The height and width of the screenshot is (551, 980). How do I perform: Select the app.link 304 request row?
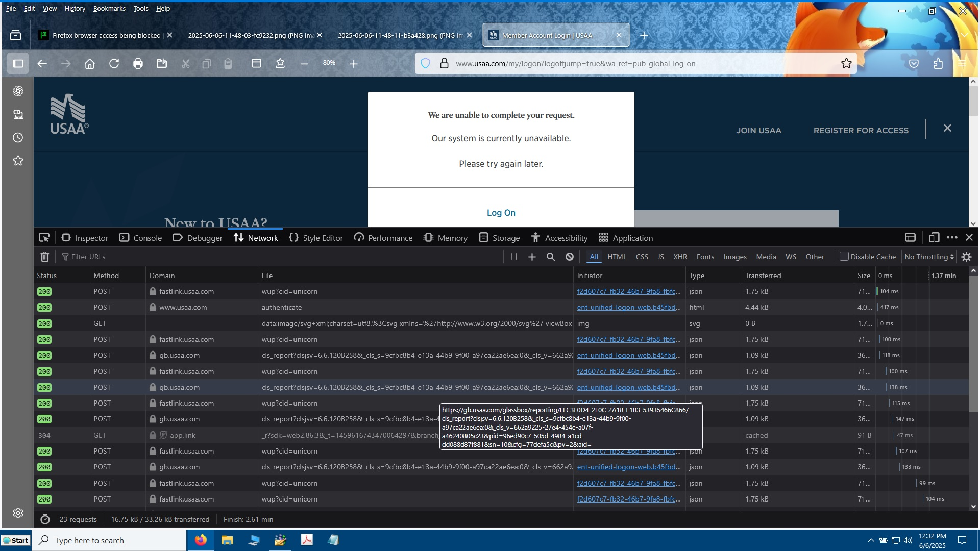(501, 435)
